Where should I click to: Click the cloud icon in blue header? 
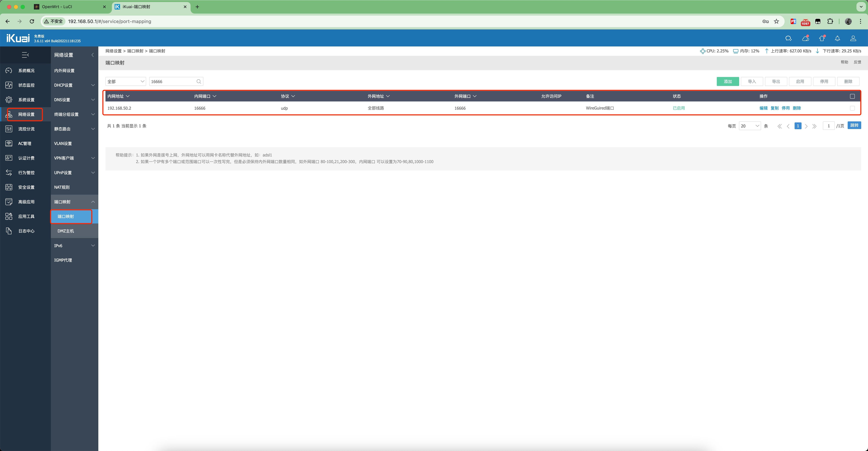(x=805, y=38)
